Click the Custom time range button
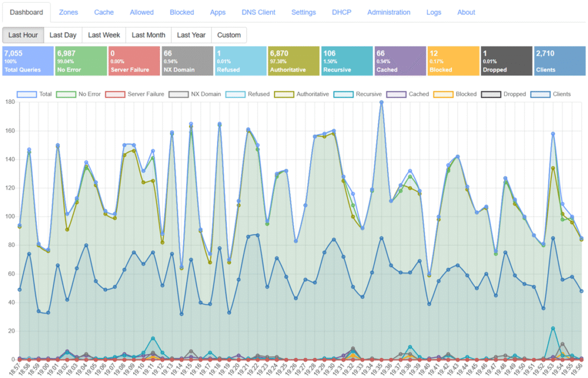Viewport: 588px width, 378px height. 229,35
